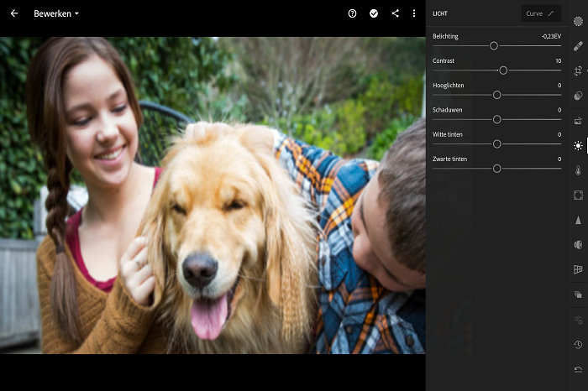Open the Optics lens panel icon
The image size is (588, 391).
pyautogui.click(x=578, y=245)
